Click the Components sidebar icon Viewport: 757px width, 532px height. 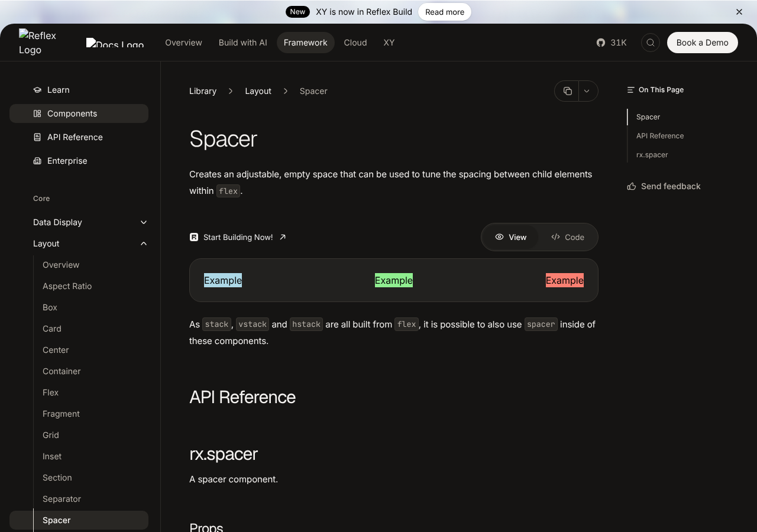37,113
